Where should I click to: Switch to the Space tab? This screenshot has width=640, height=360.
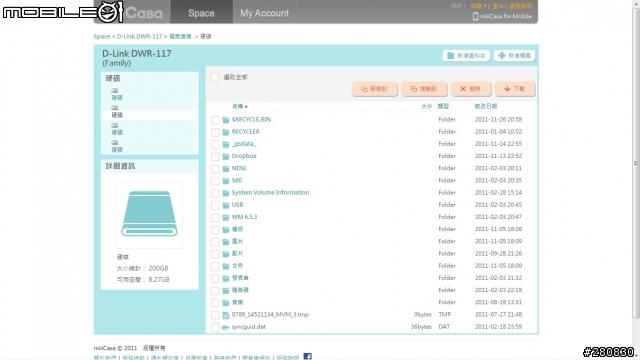click(201, 12)
